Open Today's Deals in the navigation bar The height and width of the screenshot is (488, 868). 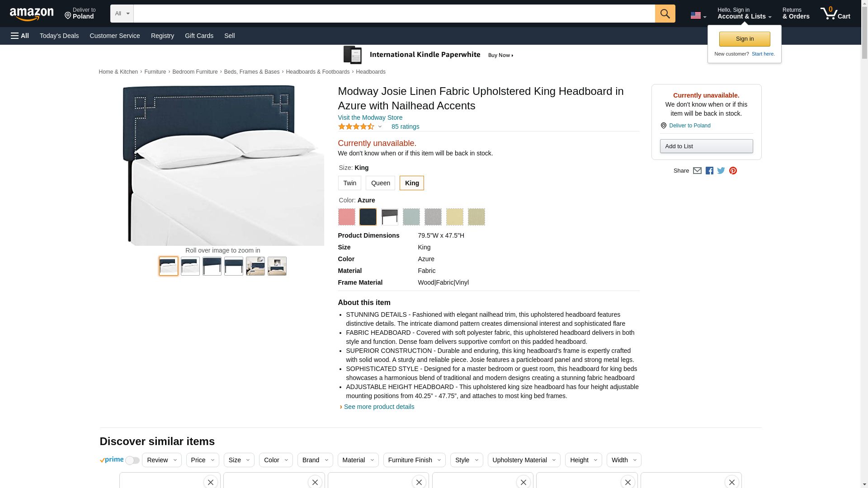coord(59,36)
